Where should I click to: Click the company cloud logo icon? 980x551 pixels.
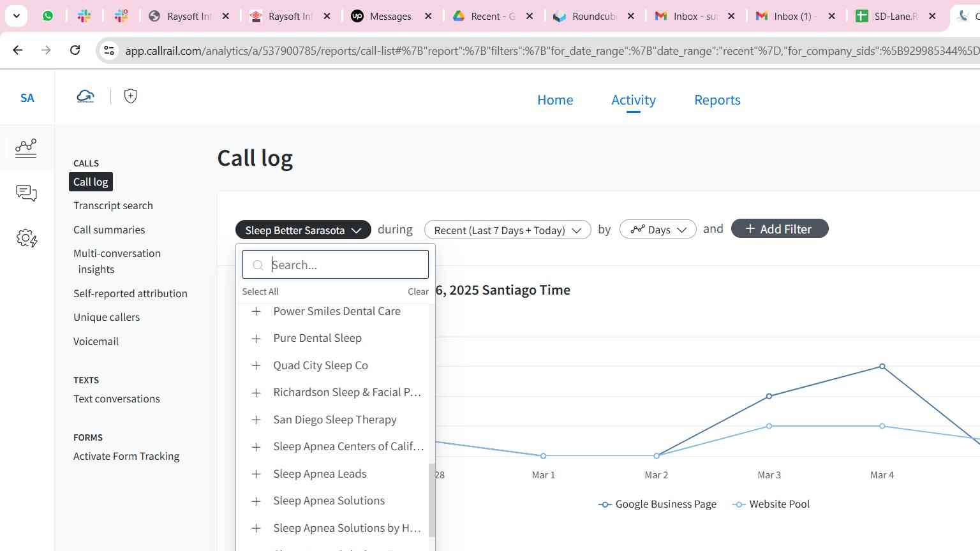coord(85,96)
